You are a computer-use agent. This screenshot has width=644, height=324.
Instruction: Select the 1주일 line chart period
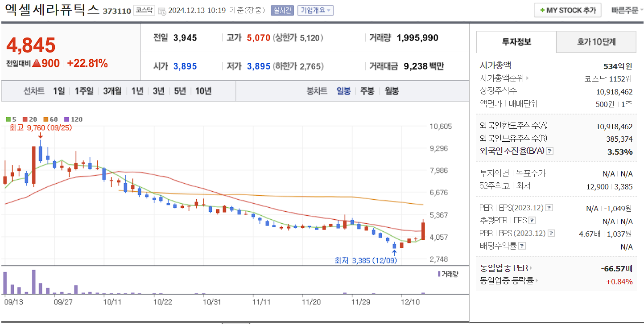[x=84, y=91]
